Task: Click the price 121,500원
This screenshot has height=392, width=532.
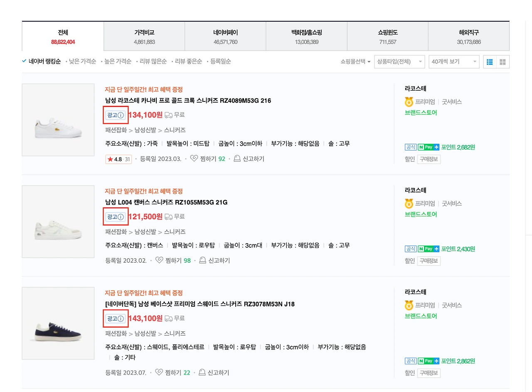Action: (x=145, y=217)
